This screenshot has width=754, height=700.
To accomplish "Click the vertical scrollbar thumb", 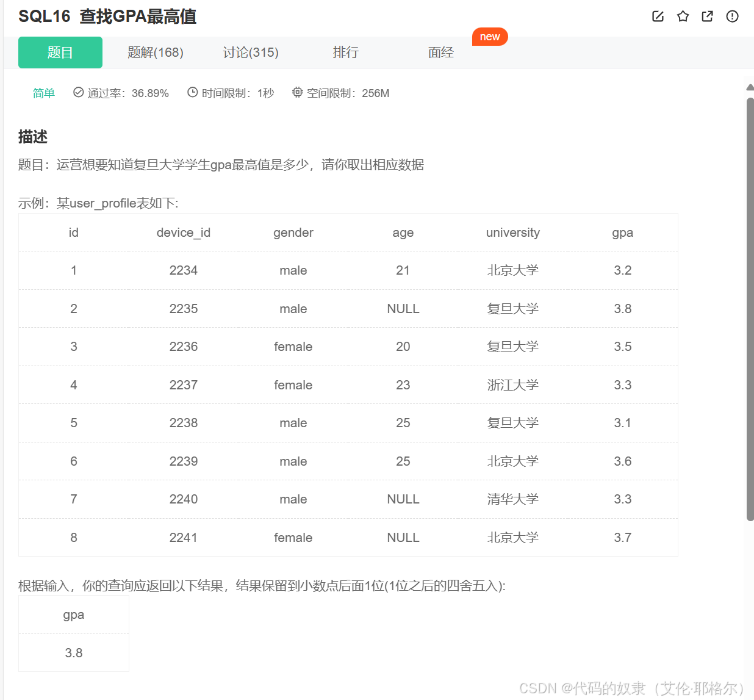I will click(750, 309).
